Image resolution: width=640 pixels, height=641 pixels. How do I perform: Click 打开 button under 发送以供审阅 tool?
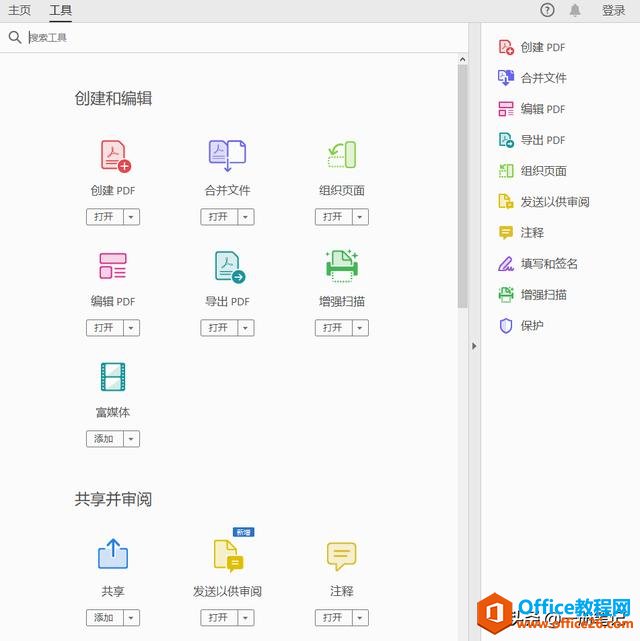(x=219, y=618)
